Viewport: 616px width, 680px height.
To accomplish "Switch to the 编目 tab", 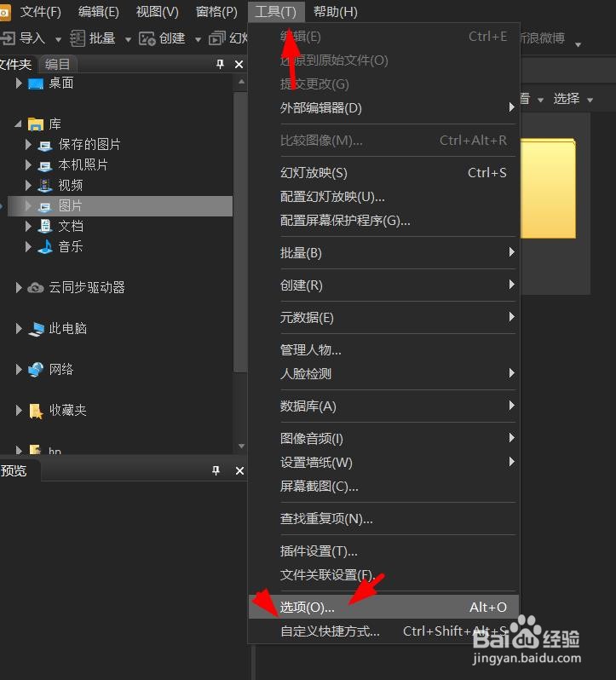I will pyautogui.click(x=58, y=64).
